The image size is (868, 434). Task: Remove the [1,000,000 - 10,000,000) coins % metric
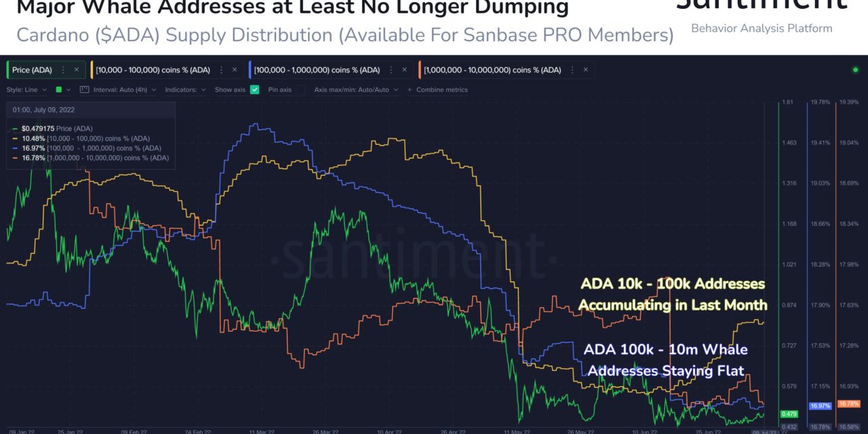585,69
